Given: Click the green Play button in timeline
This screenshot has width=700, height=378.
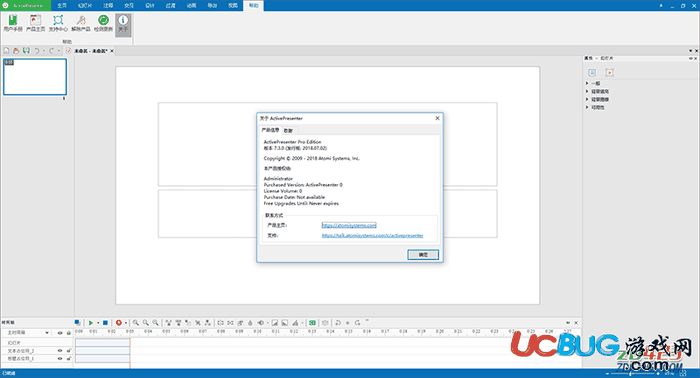Looking at the screenshot, I should pyautogui.click(x=91, y=323).
